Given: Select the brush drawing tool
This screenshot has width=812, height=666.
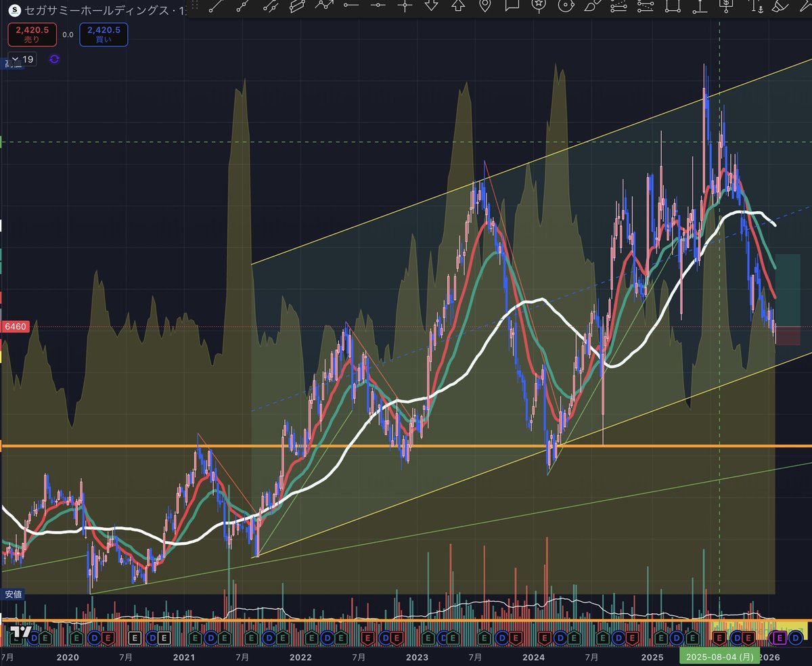Looking at the screenshot, I should point(591,6).
